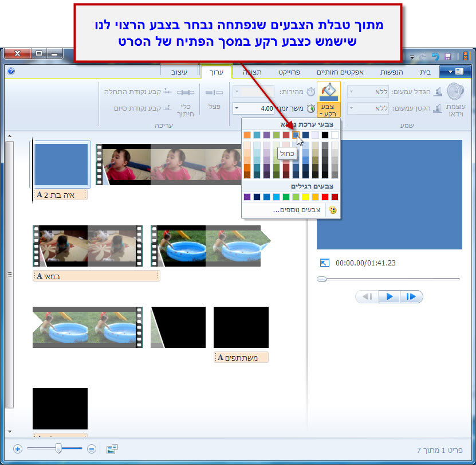Select the caption משתתפים
Image resolution: width=476 pixels, height=465 pixels.
click(x=241, y=357)
